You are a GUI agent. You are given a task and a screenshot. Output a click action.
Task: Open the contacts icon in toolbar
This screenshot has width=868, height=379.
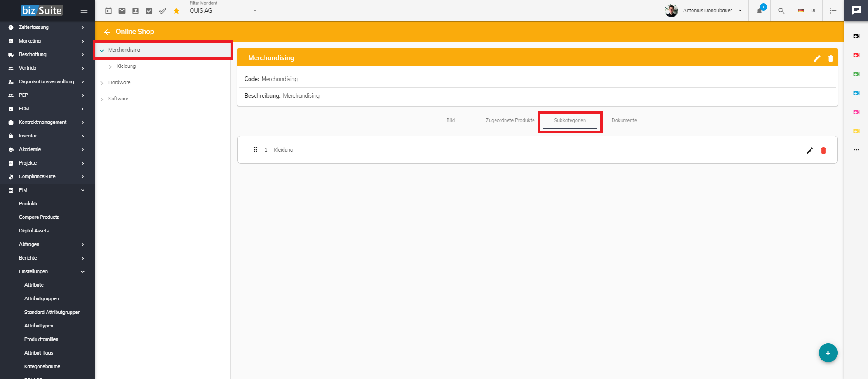click(136, 11)
